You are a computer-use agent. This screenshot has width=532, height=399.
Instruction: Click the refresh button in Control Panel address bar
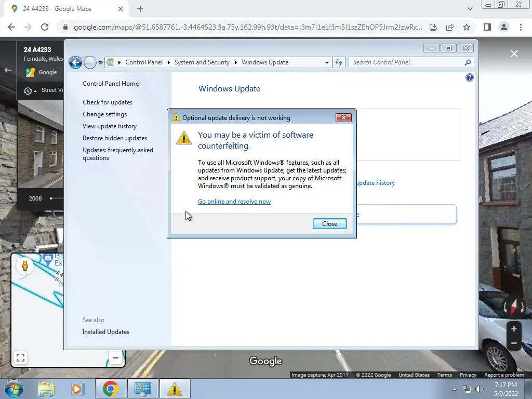click(339, 62)
